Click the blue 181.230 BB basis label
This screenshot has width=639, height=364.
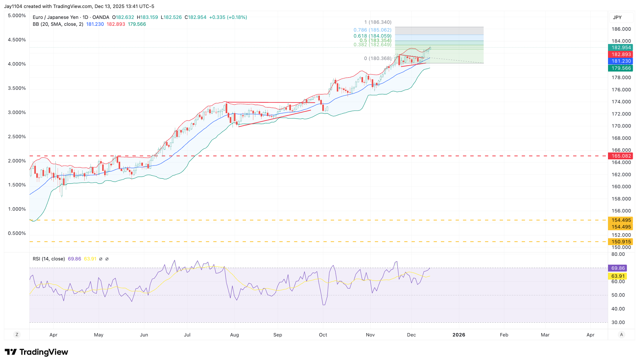coord(621,61)
